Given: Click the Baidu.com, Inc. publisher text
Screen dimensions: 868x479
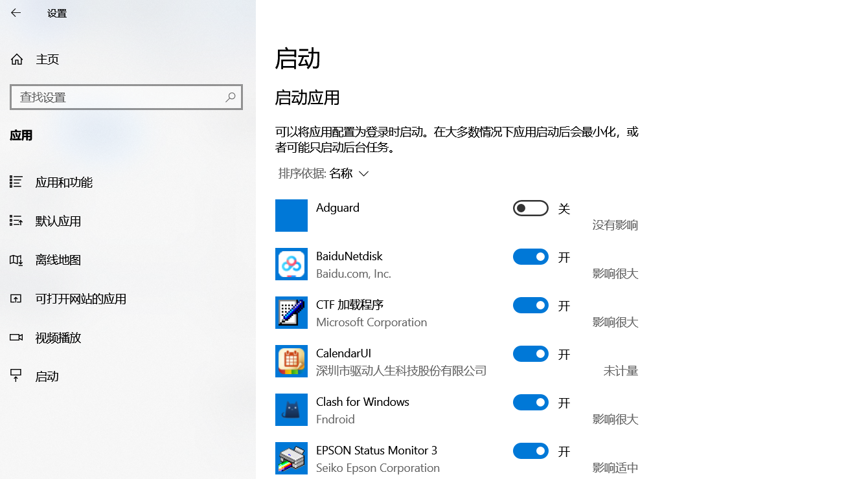Looking at the screenshot, I should pyautogui.click(x=354, y=274).
